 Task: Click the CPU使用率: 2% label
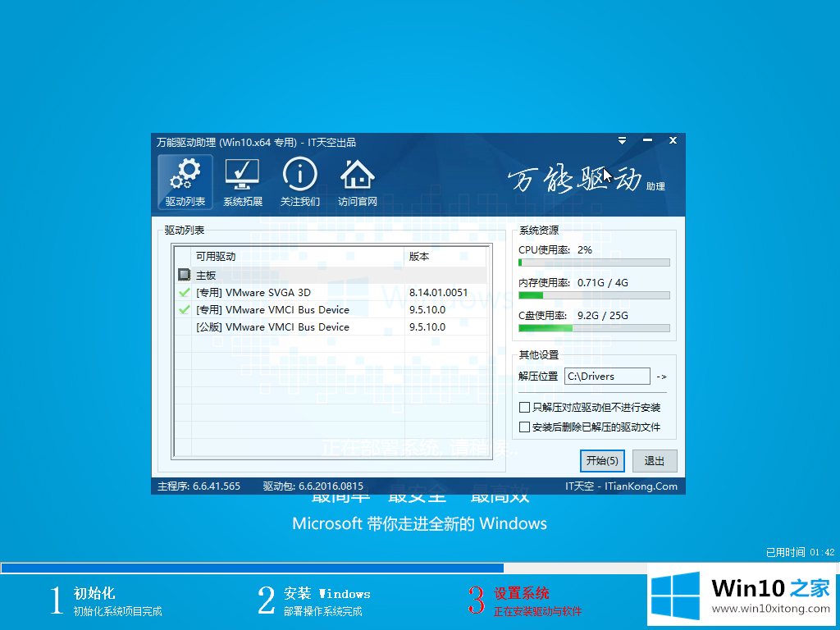pyautogui.click(x=555, y=249)
